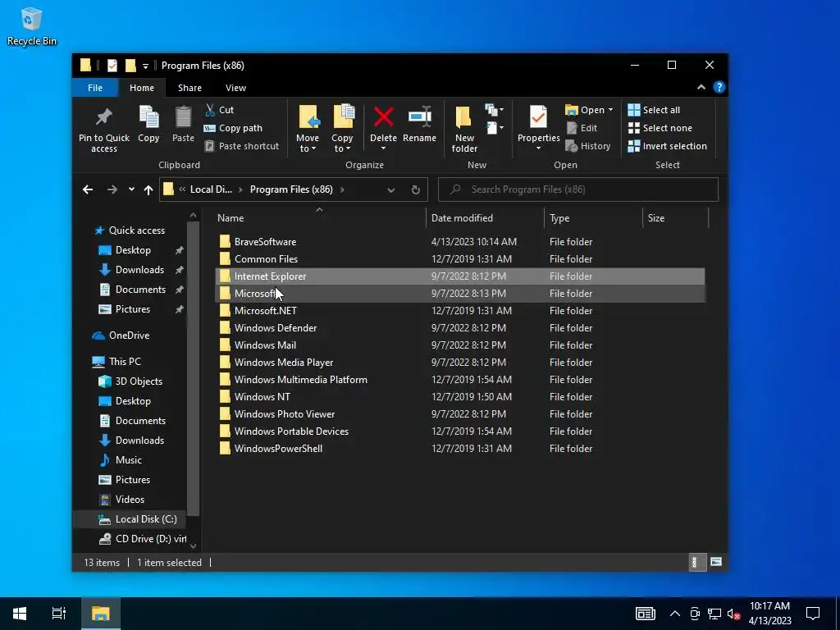This screenshot has width=840, height=630.
Task: Switch to the View ribbon tab
Action: tap(235, 88)
